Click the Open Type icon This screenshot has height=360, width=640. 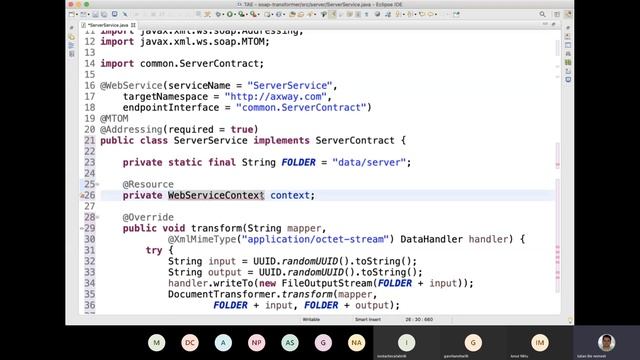(x=292, y=14)
